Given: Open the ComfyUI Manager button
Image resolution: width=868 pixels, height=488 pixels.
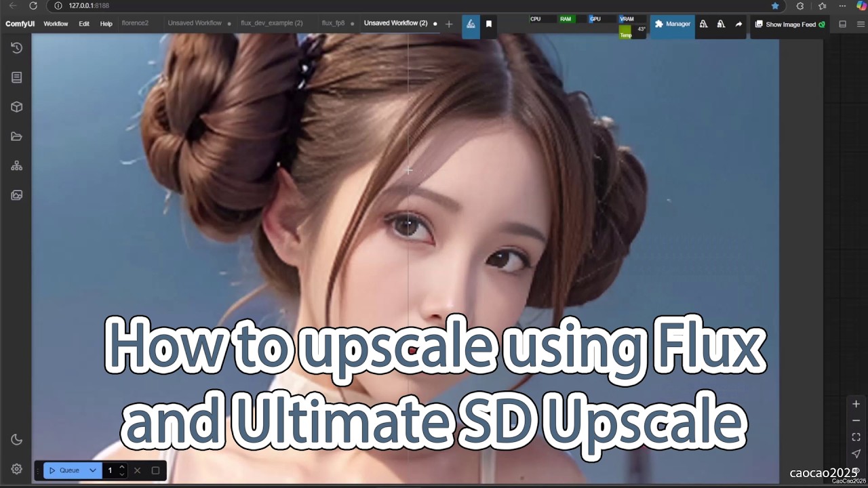Looking at the screenshot, I should [x=673, y=24].
